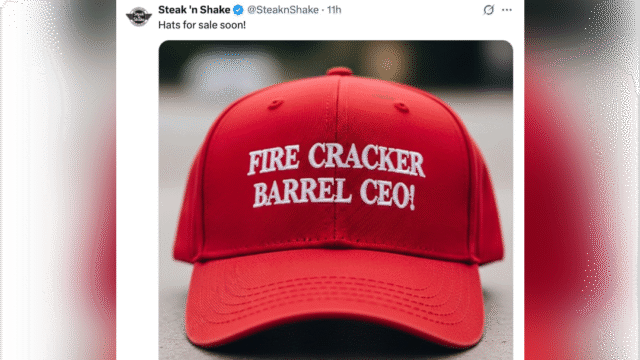
Task: Click the blue verified checkmark badge
Action: 238,10
